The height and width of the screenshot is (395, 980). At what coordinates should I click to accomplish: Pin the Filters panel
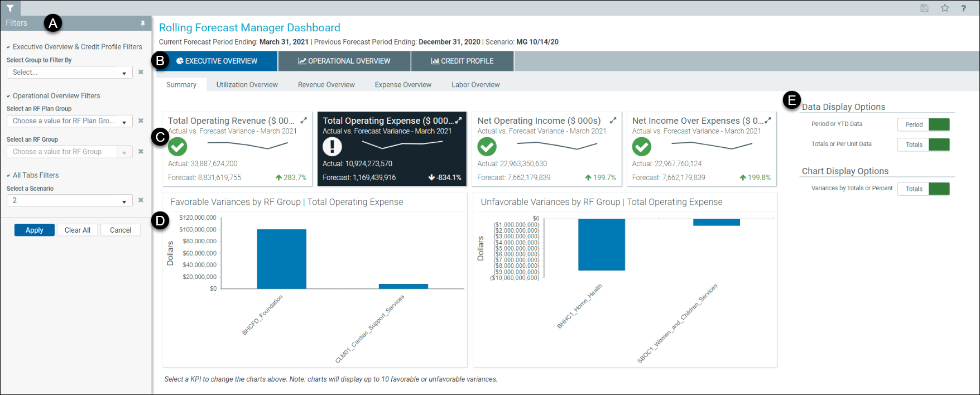143,23
